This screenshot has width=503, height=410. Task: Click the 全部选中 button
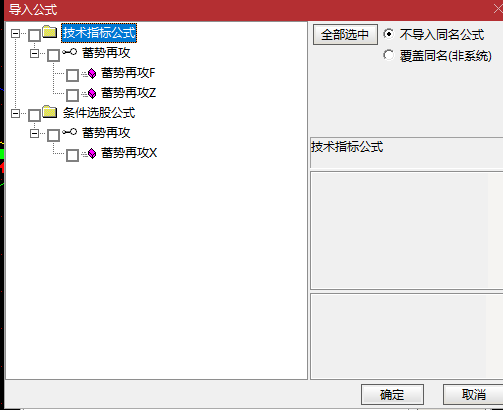pos(345,34)
